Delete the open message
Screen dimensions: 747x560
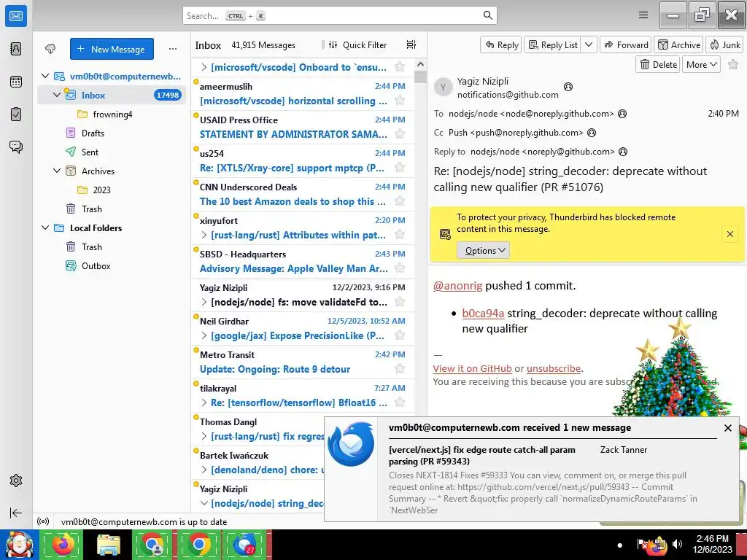point(659,64)
